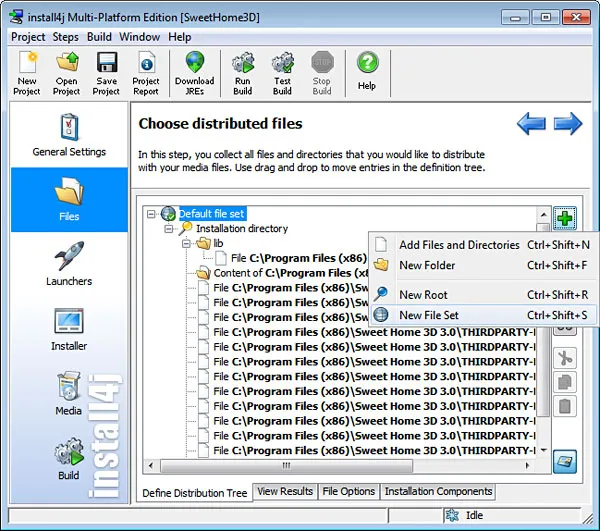Click the blue back arrow
600x531 pixels.
(x=531, y=123)
